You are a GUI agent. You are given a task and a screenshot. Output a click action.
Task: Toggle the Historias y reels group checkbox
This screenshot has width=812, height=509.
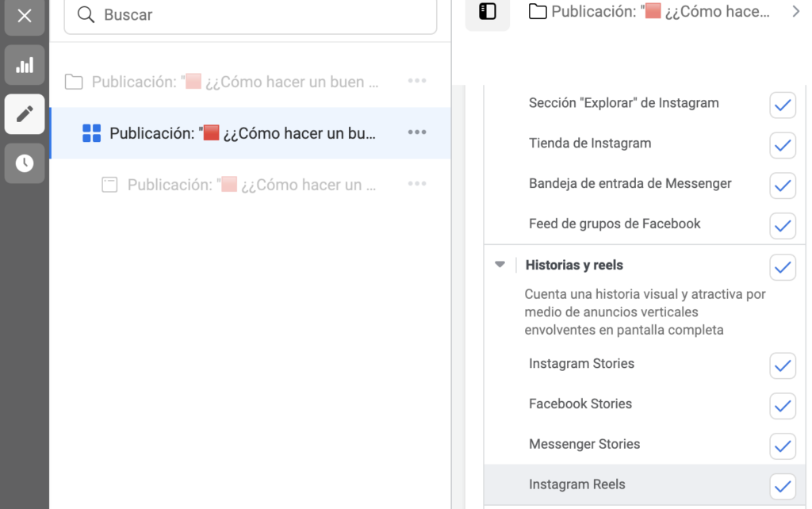pos(783,267)
